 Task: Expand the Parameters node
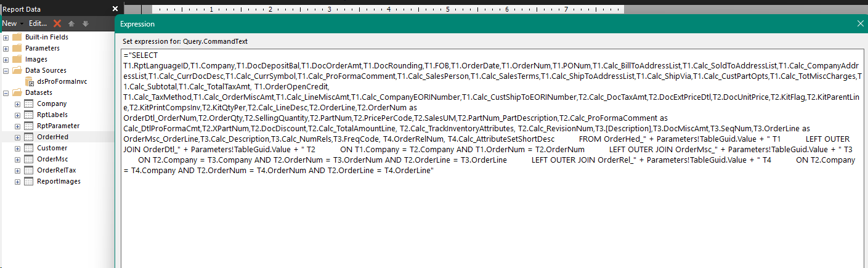(6, 48)
